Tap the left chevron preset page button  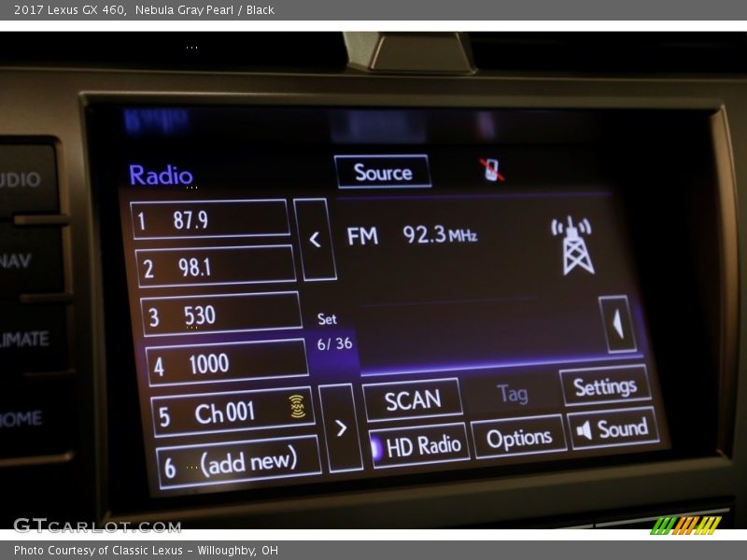(x=315, y=239)
